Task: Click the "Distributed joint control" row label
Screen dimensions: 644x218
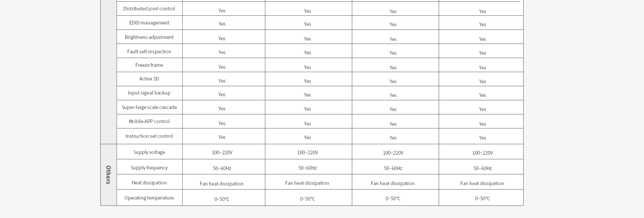Action: pos(149,9)
